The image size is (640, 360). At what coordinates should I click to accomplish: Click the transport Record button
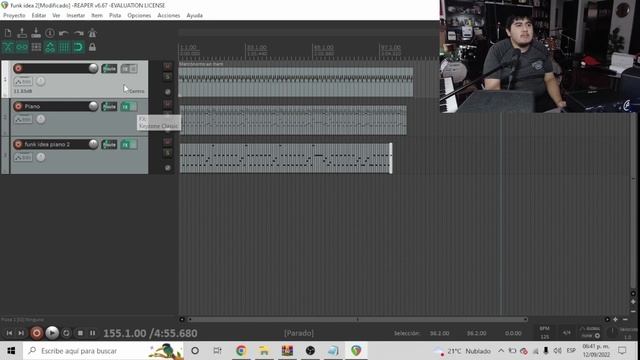(x=36, y=333)
